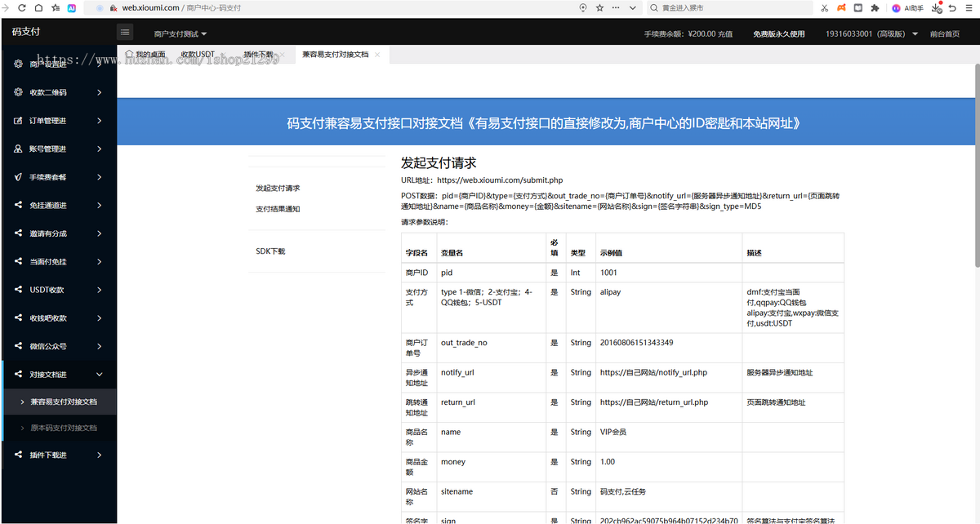Image resolution: width=980 pixels, height=524 pixels.
Task: Expand the 邀请有分成 chevron
Action: click(100, 233)
